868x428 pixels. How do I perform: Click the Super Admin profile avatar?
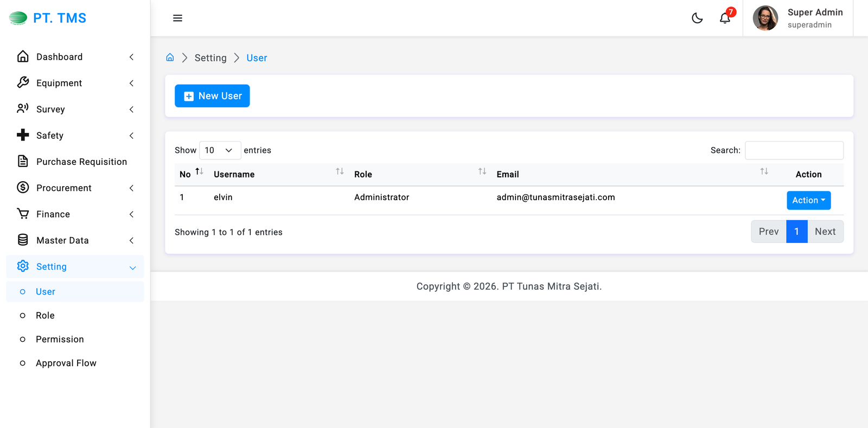(x=765, y=18)
